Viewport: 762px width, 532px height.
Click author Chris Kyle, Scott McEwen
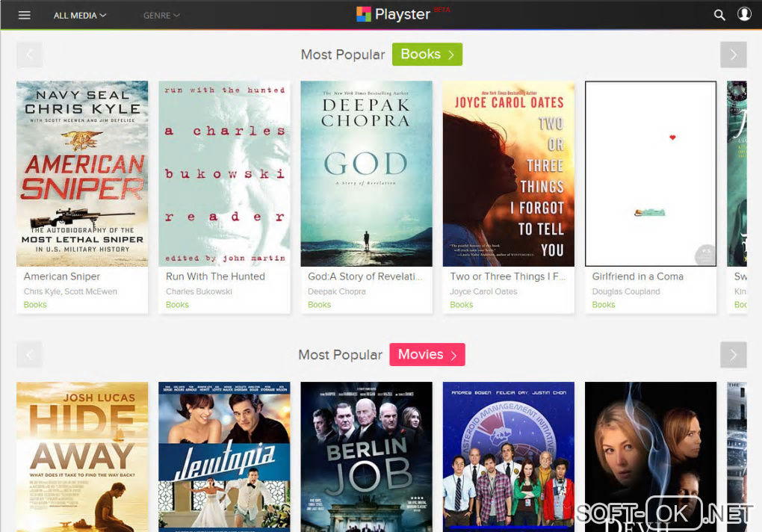(70, 291)
